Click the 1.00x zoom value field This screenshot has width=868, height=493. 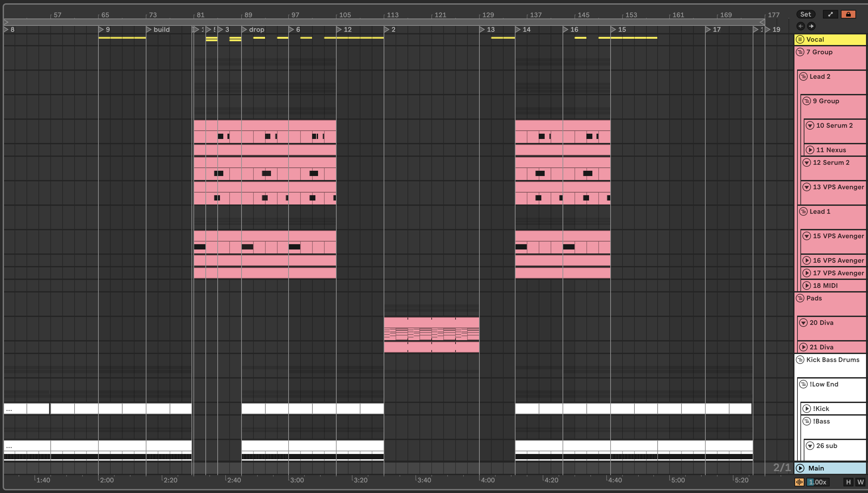818,482
